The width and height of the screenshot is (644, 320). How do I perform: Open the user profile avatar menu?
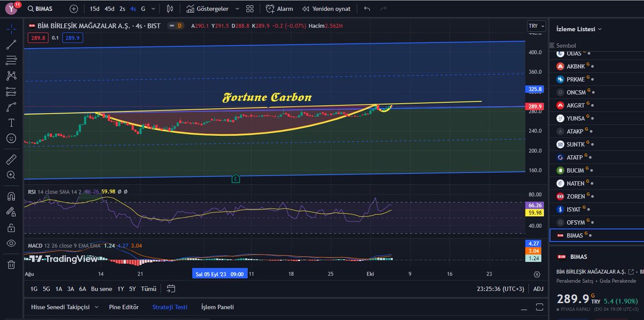click(x=11, y=9)
